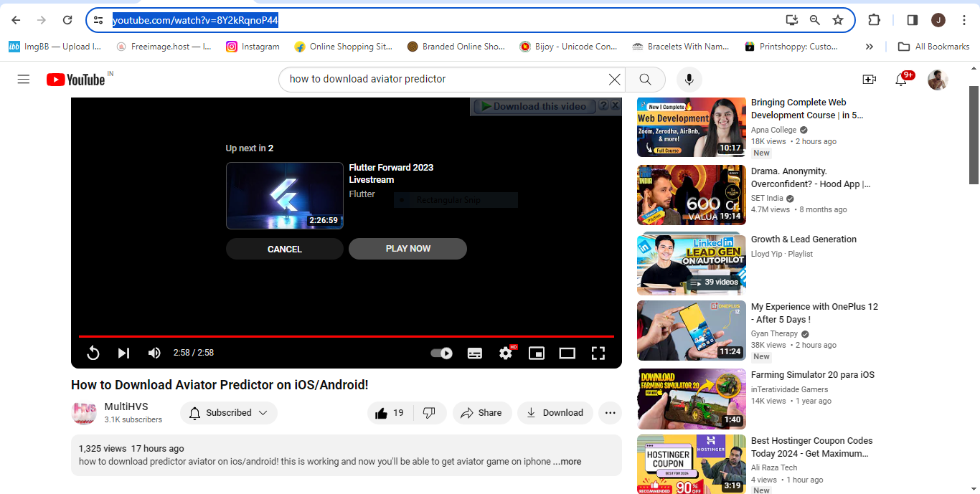Open Best Hostinger Coupon Codes video

691,464
